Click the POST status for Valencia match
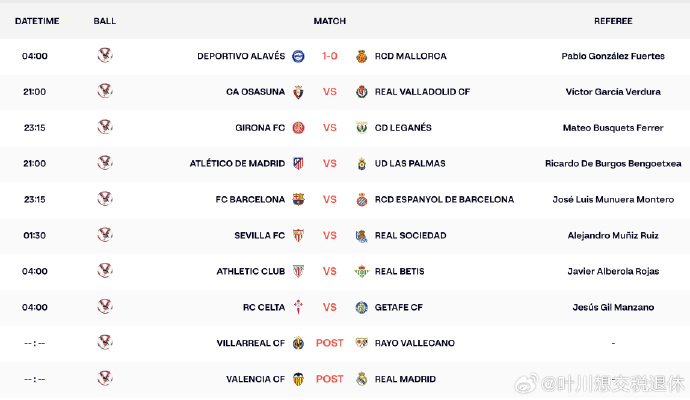The width and height of the screenshot is (690, 400). [330, 379]
